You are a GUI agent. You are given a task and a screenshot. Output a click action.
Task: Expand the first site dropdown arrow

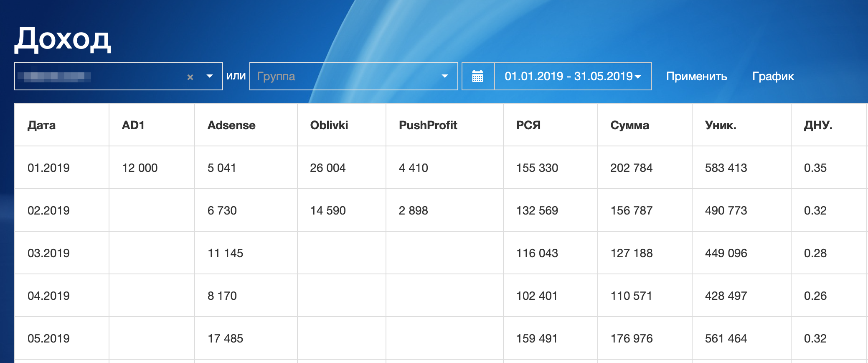(210, 76)
